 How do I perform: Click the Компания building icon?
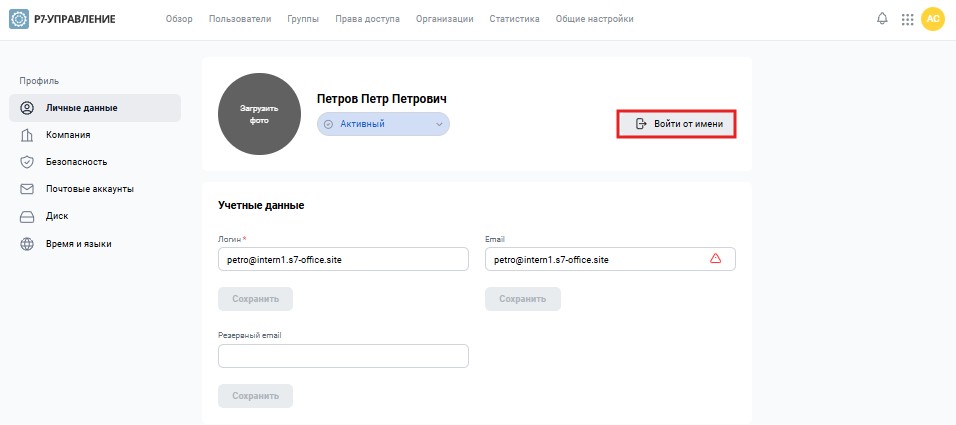coord(27,135)
